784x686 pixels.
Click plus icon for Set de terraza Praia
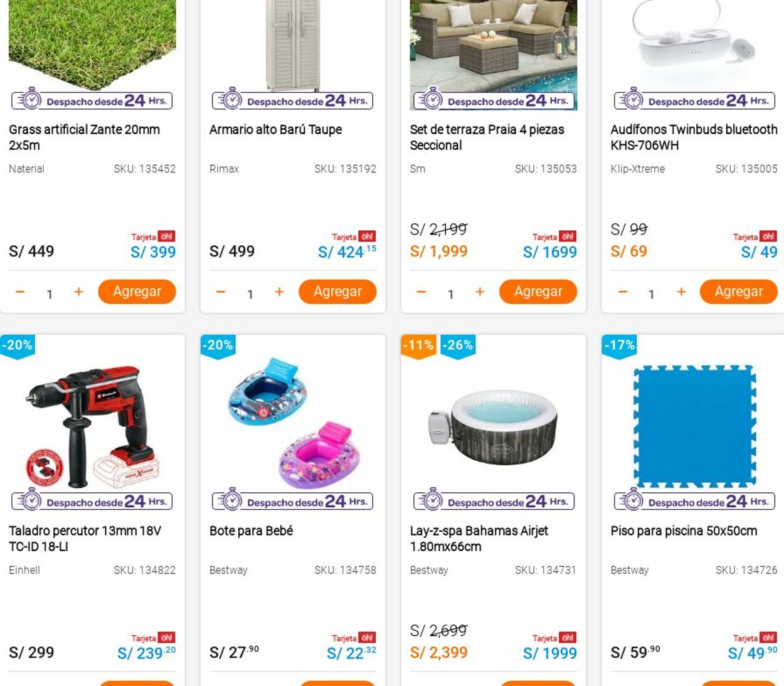[480, 292]
